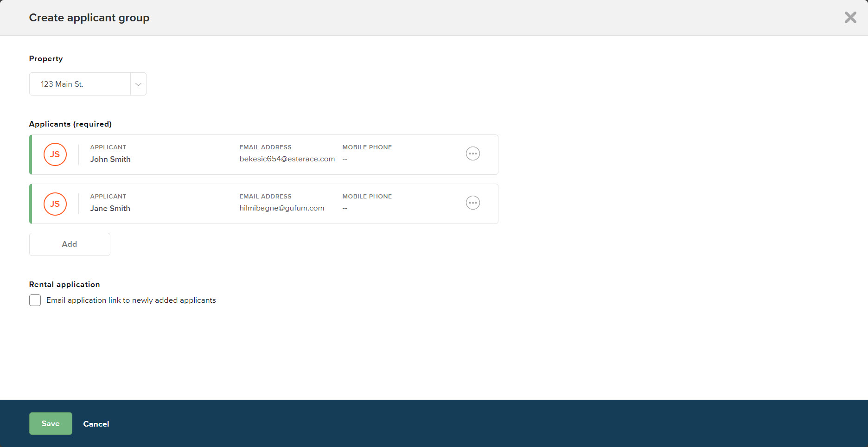Enable Email application link checkbox

click(35, 300)
